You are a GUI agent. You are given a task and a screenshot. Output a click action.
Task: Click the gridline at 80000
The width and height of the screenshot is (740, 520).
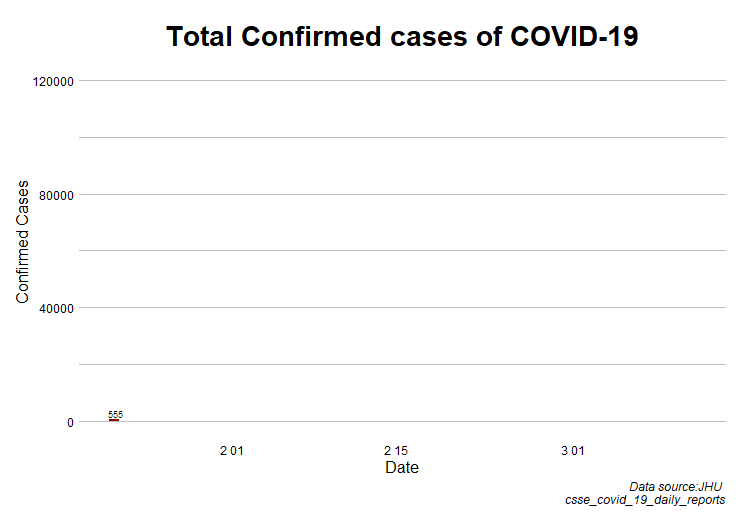(402, 194)
